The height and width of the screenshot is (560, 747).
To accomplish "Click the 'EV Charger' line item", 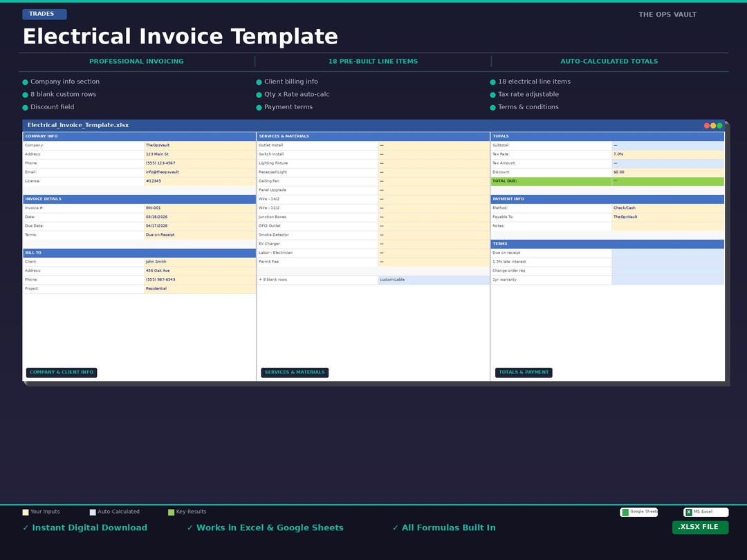I will pyautogui.click(x=269, y=244).
